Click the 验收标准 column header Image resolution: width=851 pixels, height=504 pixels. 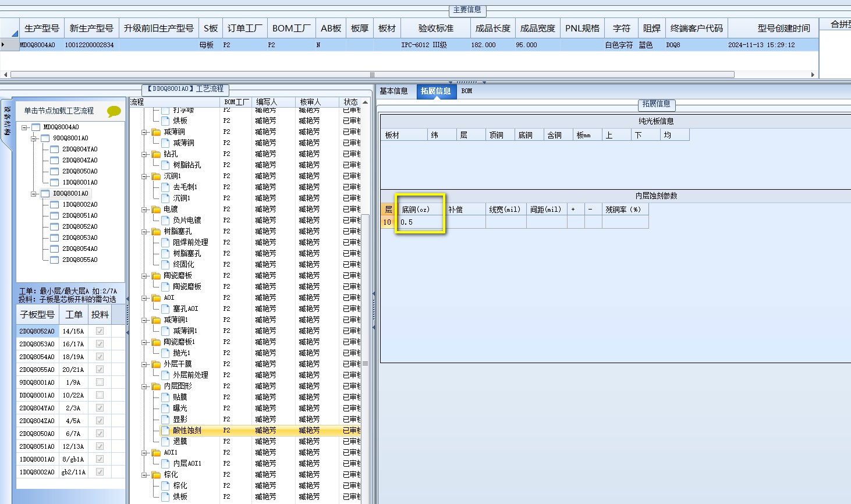[x=435, y=29]
